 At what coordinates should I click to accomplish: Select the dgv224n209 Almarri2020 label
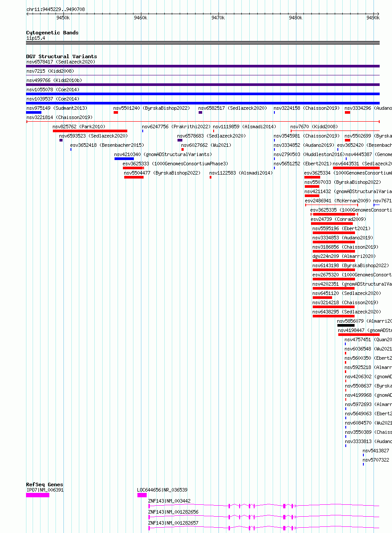click(x=344, y=256)
